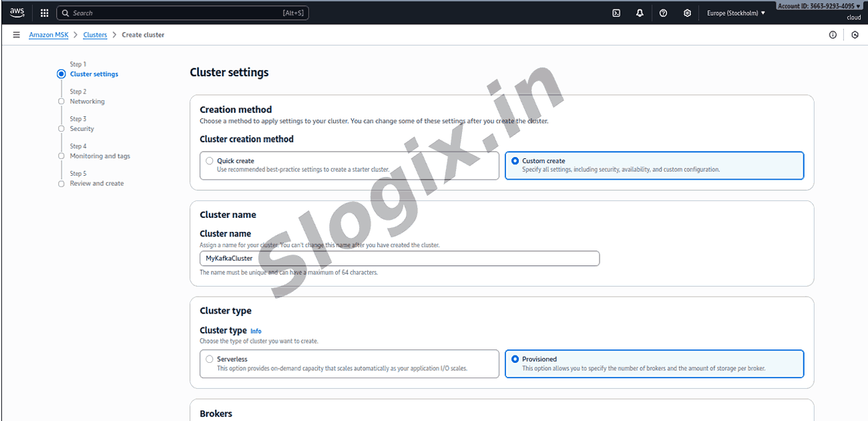Image resolution: width=868 pixels, height=421 pixels.
Task: Choose Serverless cluster type
Action: click(210, 360)
